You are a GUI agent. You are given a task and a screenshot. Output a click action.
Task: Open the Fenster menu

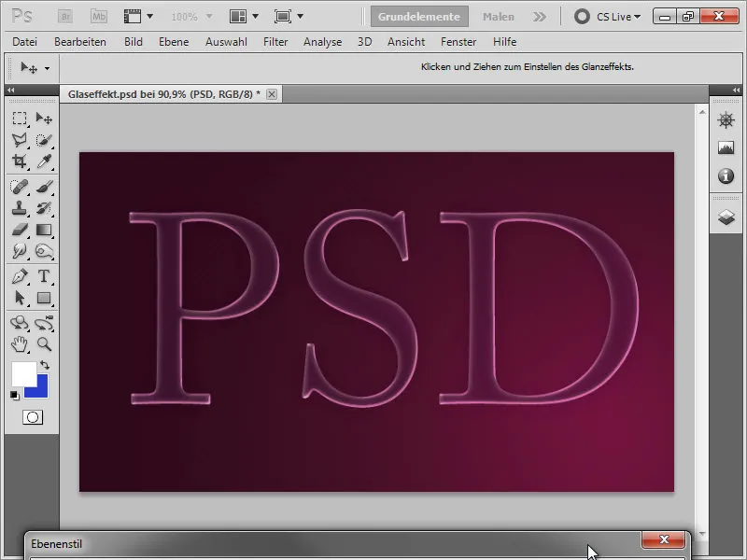pyautogui.click(x=458, y=42)
